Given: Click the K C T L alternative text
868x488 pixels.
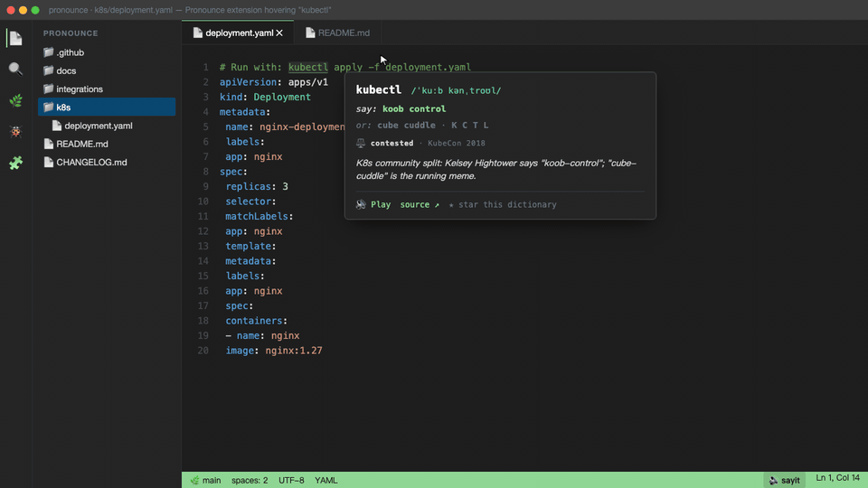Looking at the screenshot, I should point(469,125).
